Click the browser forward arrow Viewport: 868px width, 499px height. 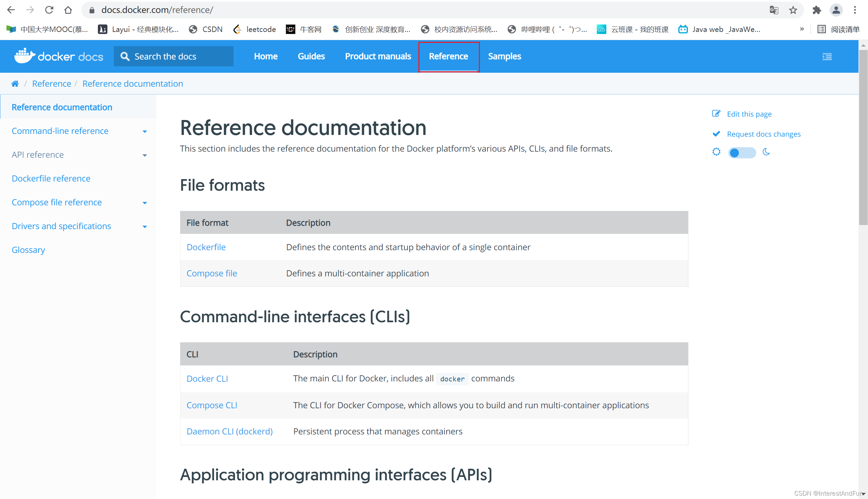click(30, 10)
